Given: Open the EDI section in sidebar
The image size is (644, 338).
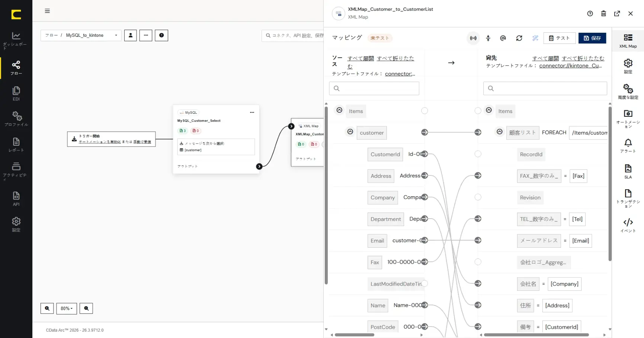Looking at the screenshot, I should point(16,94).
